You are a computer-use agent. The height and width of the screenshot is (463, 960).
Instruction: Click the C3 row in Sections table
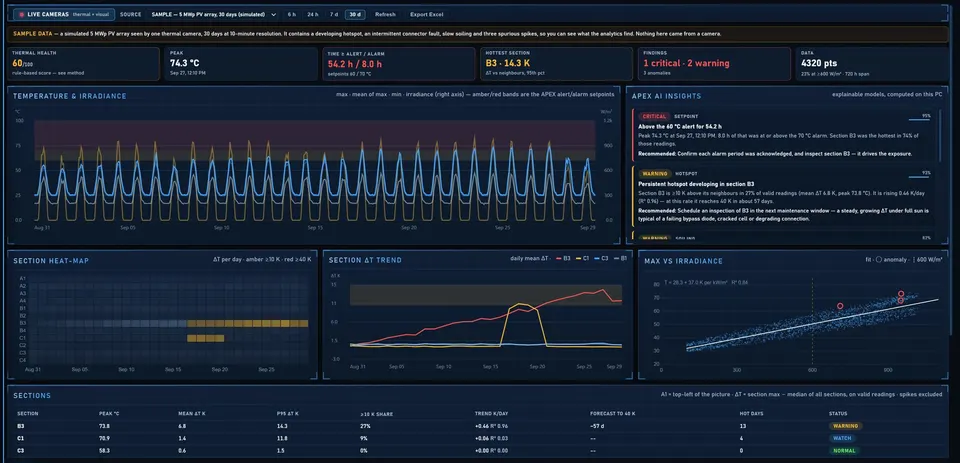coord(479,451)
